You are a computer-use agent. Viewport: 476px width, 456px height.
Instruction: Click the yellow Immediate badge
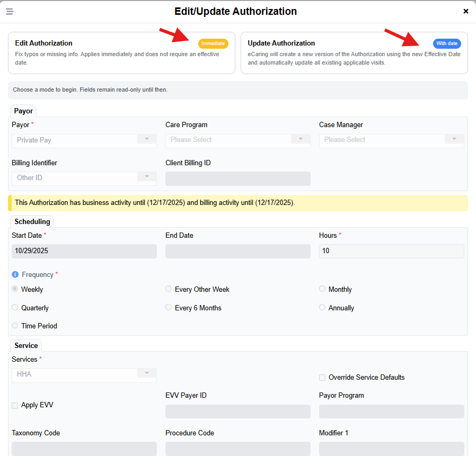tap(213, 43)
